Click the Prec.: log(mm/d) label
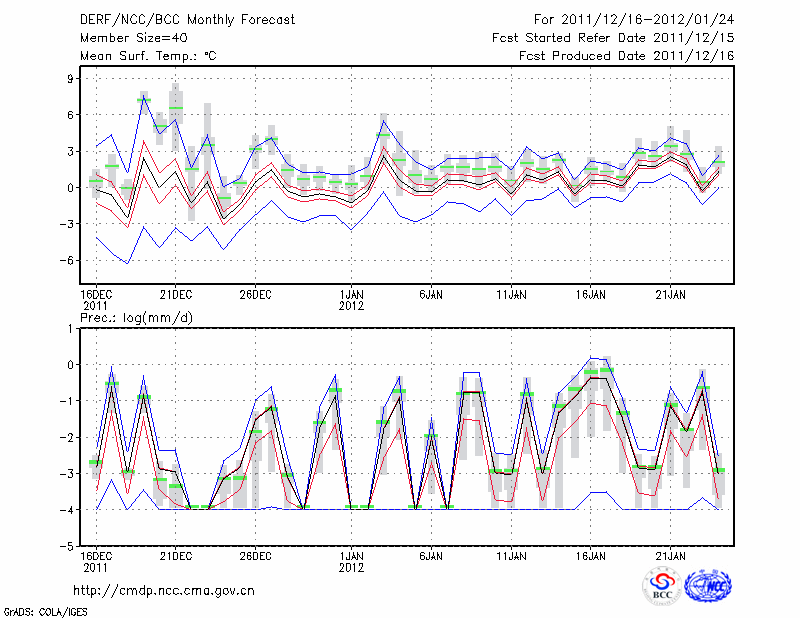Viewport: 800px width, 618px height. (138, 318)
